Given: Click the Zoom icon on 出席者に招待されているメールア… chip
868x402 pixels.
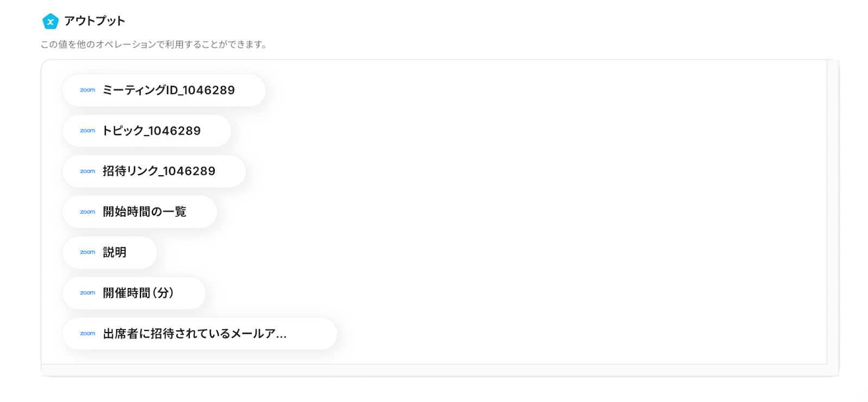Looking at the screenshot, I should (87, 334).
